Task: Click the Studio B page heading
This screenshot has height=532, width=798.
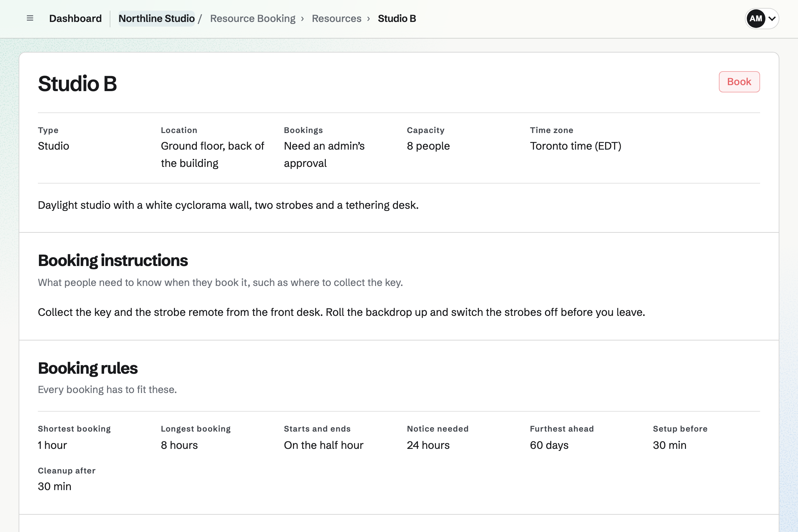Action: click(x=77, y=83)
